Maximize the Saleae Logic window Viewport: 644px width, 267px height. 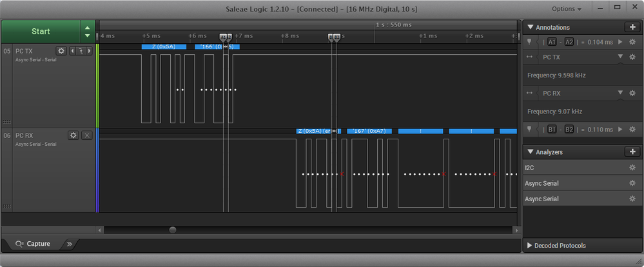coord(618,7)
